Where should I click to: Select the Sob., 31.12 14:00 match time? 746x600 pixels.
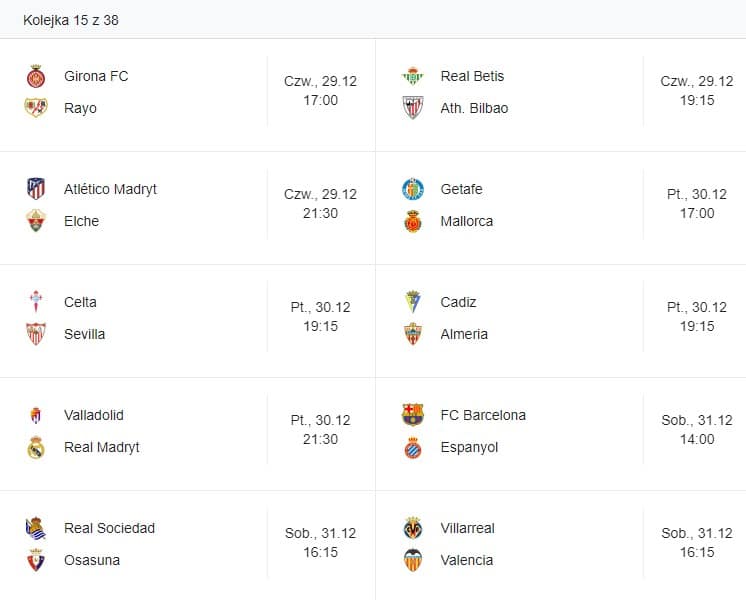click(x=697, y=431)
